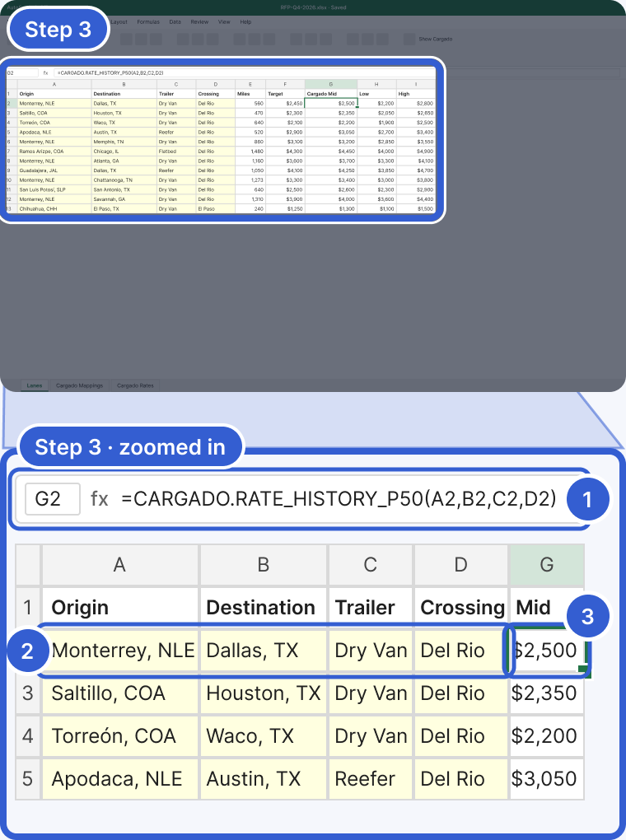The height and width of the screenshot is (840, 626).
Task: Select the 1,273 miles cell
Action: click(x=250, y=180)
